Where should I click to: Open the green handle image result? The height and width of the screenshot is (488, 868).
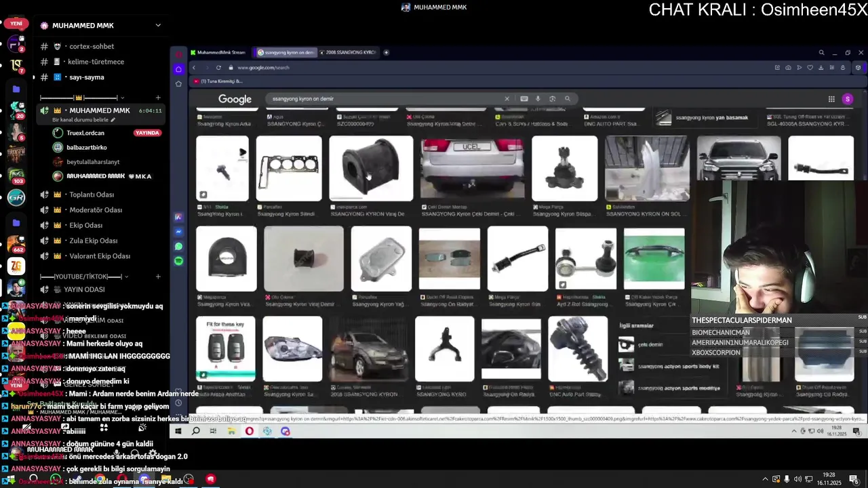point(654,259)
